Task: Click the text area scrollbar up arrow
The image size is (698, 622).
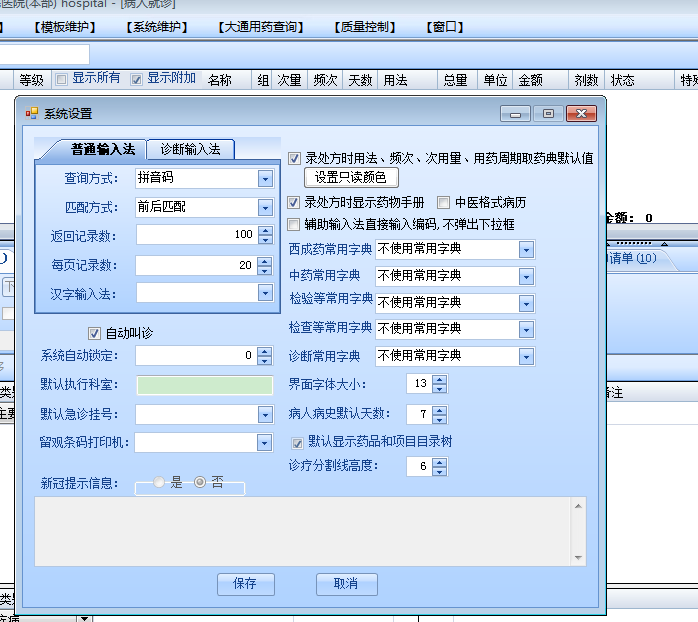Action: (578, 506)
